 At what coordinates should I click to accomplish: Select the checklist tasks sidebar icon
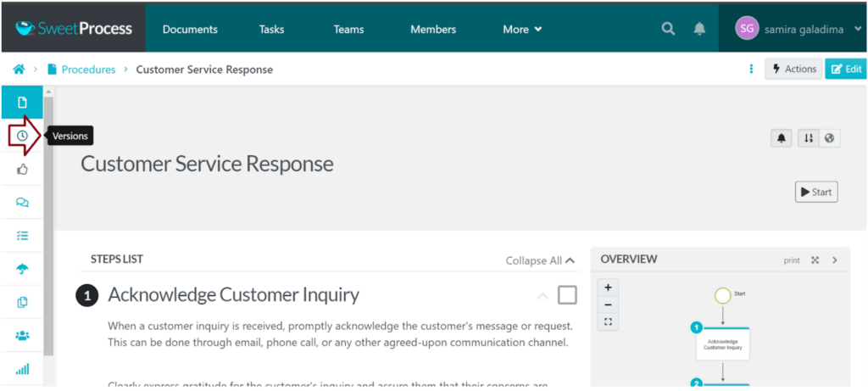click(x=22, y=235)
